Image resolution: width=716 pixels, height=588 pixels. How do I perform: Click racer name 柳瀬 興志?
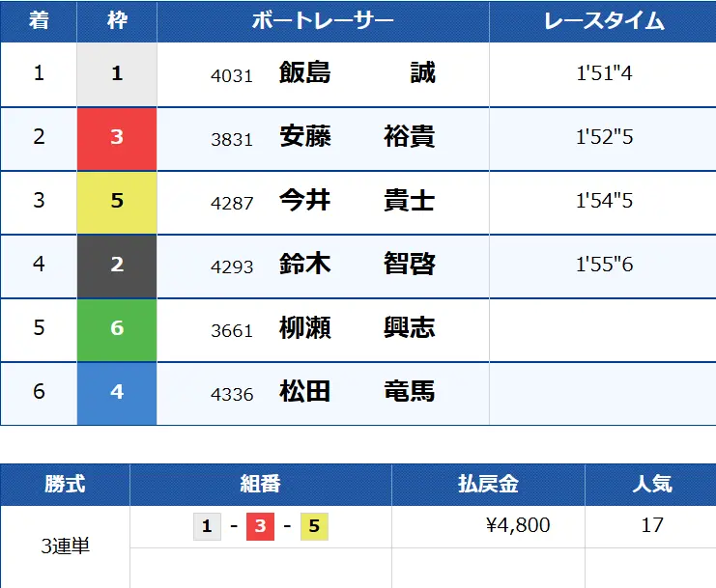pos(357,328)
